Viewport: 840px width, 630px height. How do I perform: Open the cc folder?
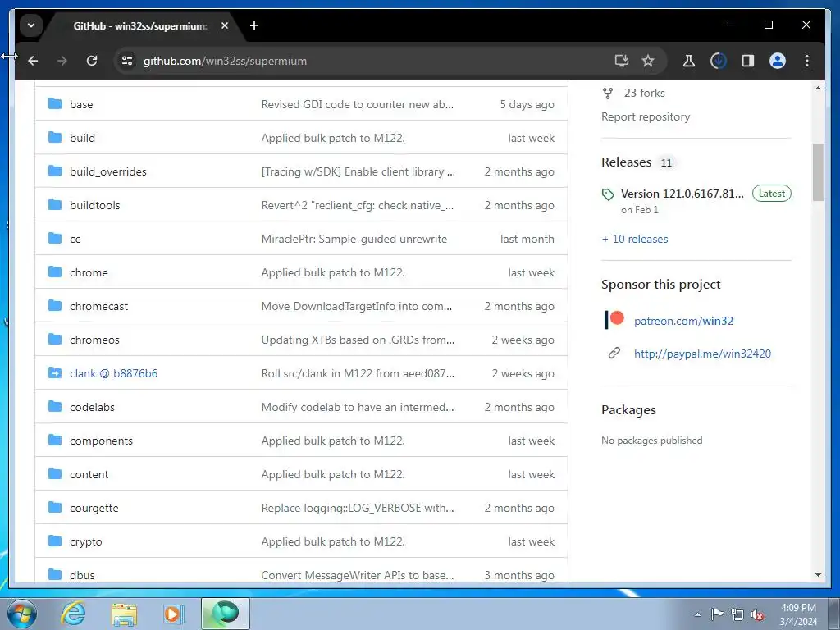(x=75, y=239)
